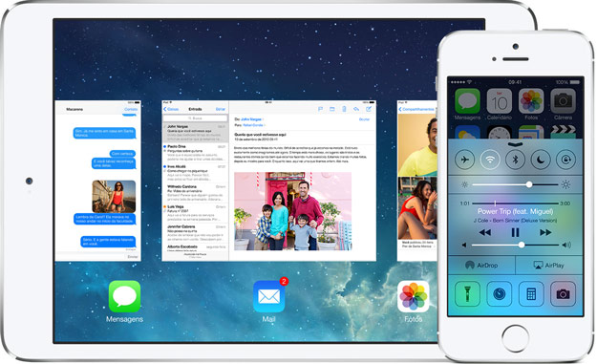Collapse Control Center using the top chevron

click(515, 144)
